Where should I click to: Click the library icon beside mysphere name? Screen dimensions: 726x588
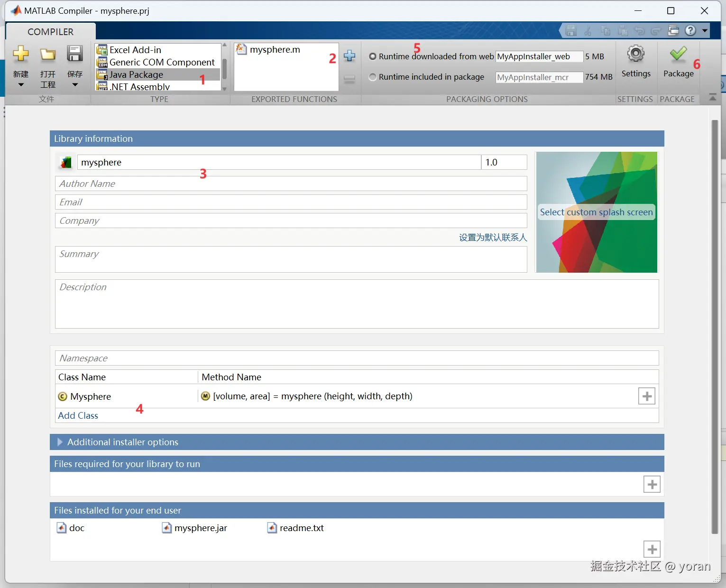click(66, 162)
